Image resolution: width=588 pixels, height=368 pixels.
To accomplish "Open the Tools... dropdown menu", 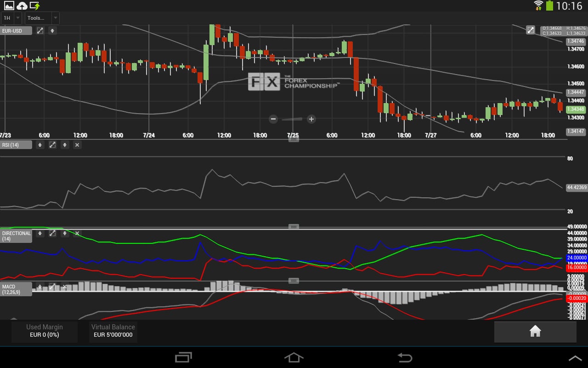I will [42, 18].
